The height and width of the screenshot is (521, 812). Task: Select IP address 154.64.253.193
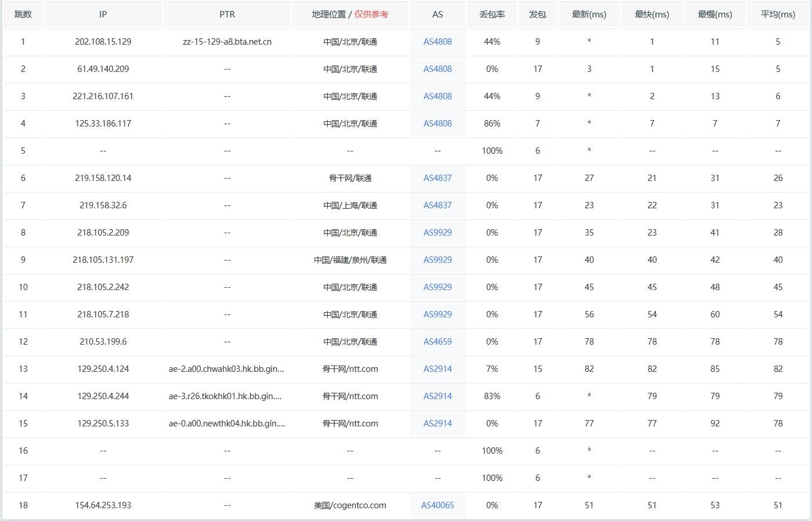point(103,505)
